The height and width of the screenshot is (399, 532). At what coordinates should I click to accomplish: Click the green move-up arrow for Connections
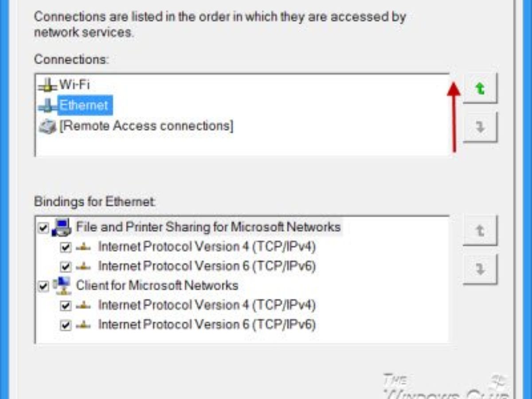(480, 89)
